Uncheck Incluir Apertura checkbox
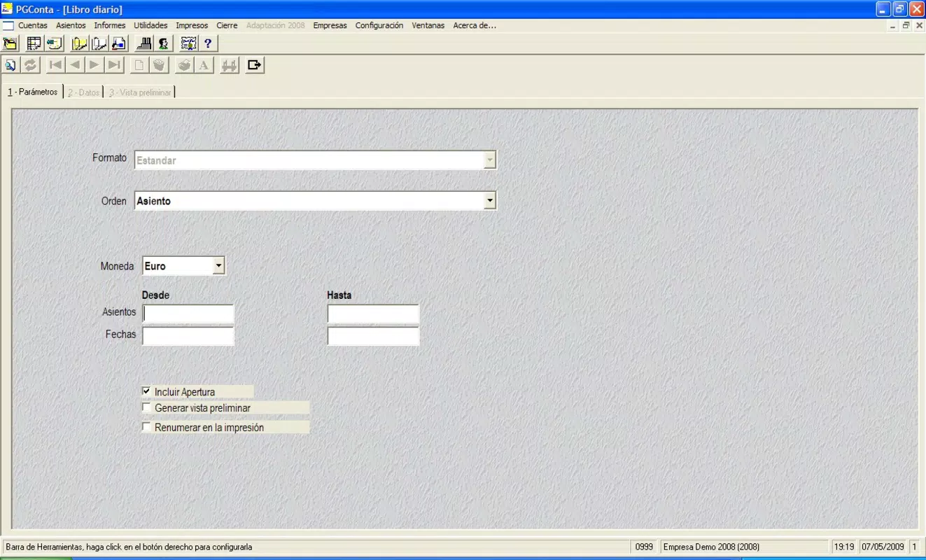The width and height of the screenshot is (926, 560). [146, 391]
